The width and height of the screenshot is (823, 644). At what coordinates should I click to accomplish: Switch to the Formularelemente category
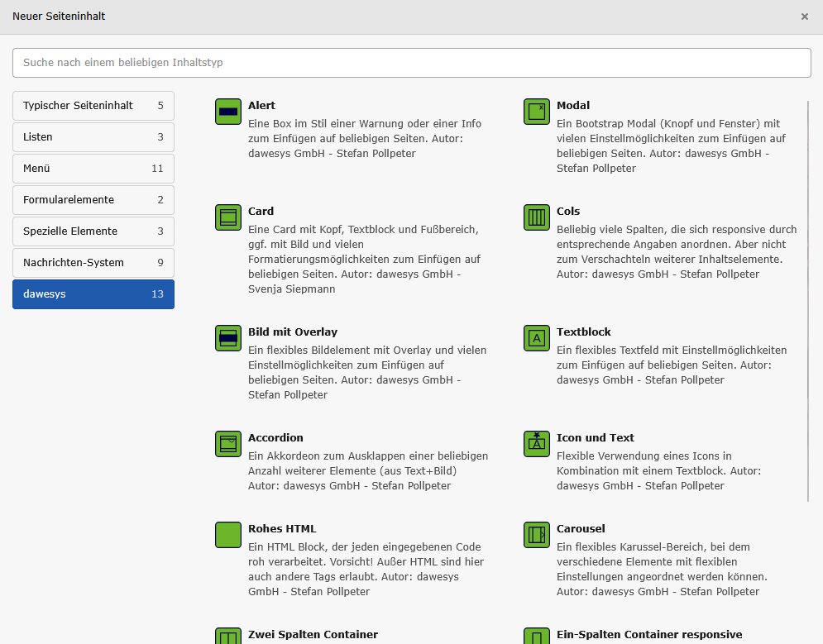coord(93,200)
